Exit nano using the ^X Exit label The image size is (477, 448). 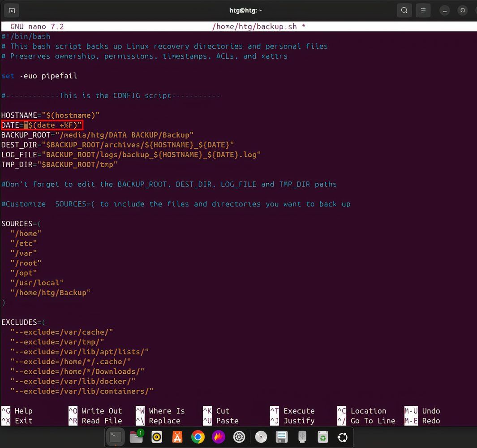(18, 421)
